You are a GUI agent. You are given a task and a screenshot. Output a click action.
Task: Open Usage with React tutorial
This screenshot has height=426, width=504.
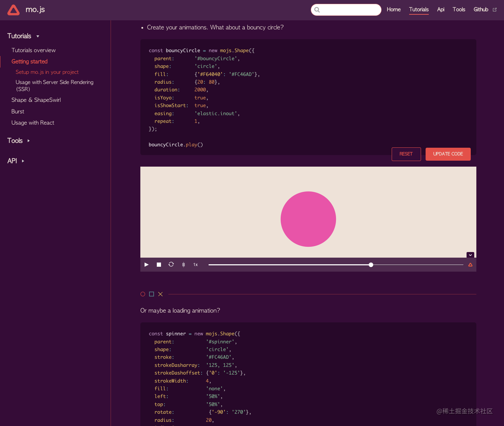[33, 123]
